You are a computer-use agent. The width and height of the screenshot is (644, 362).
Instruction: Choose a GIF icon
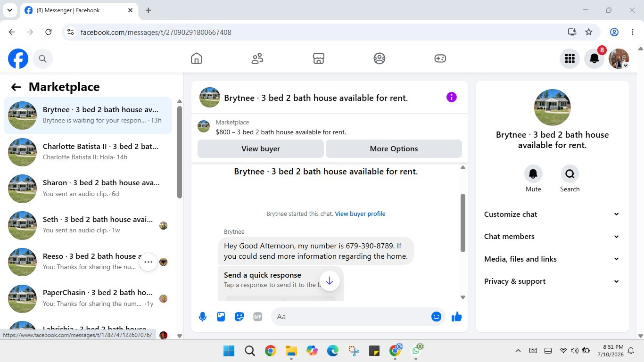pos(258,317)
